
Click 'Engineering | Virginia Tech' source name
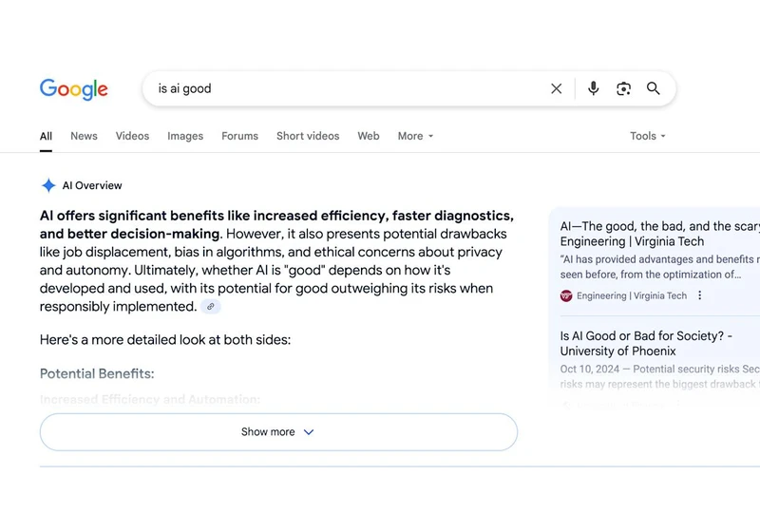click(x=632, y=295)
